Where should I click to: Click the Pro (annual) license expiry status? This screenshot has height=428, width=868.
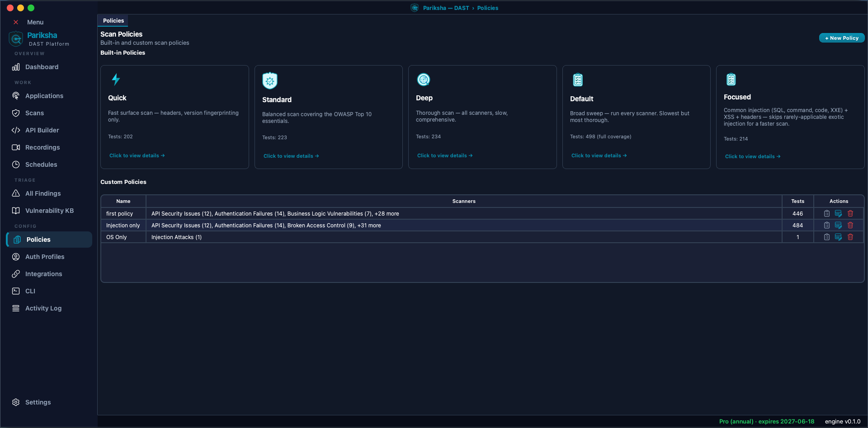pos(767,421)
